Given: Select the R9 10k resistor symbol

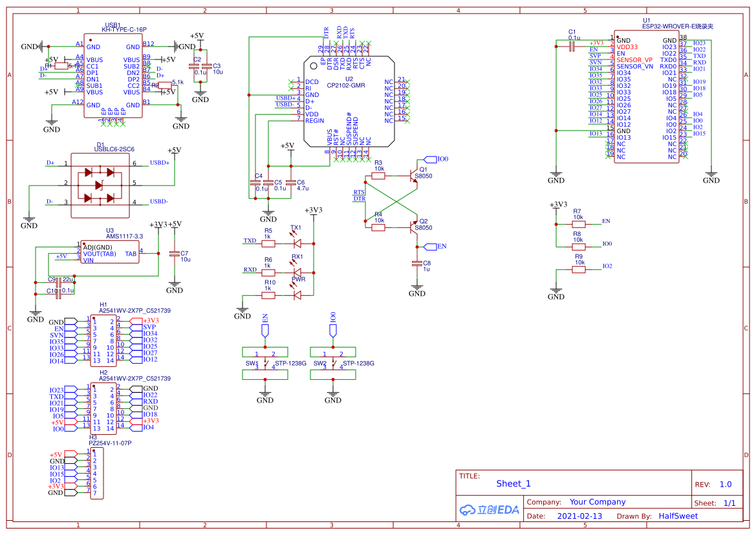Looking at the screenshot, I should (579, 269).
